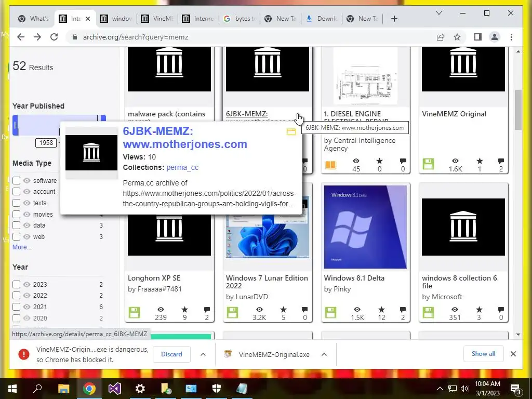Discard the dangerous download
This screenshot has width=532, height=399.
pos(171,354)
